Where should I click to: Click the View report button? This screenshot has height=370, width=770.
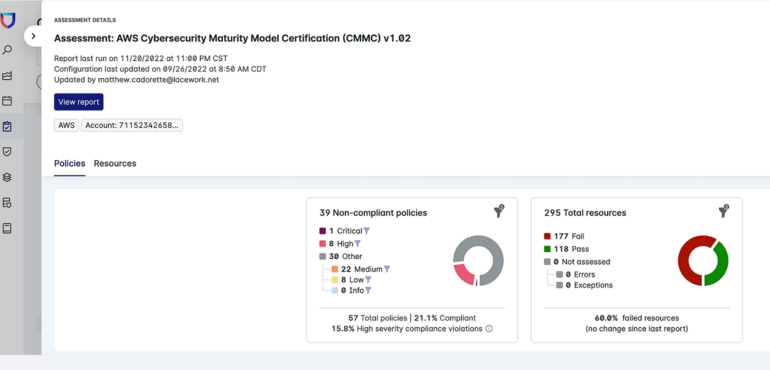(x=79, y=102)
